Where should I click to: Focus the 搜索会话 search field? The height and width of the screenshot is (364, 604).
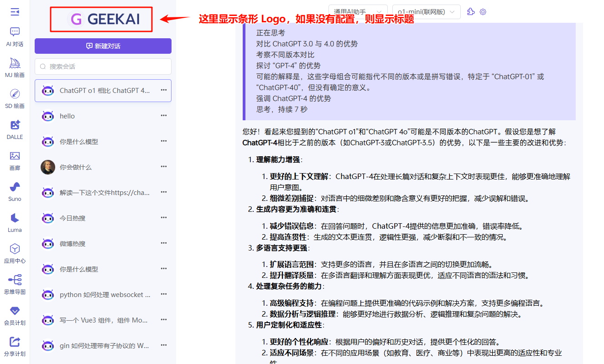103,67
